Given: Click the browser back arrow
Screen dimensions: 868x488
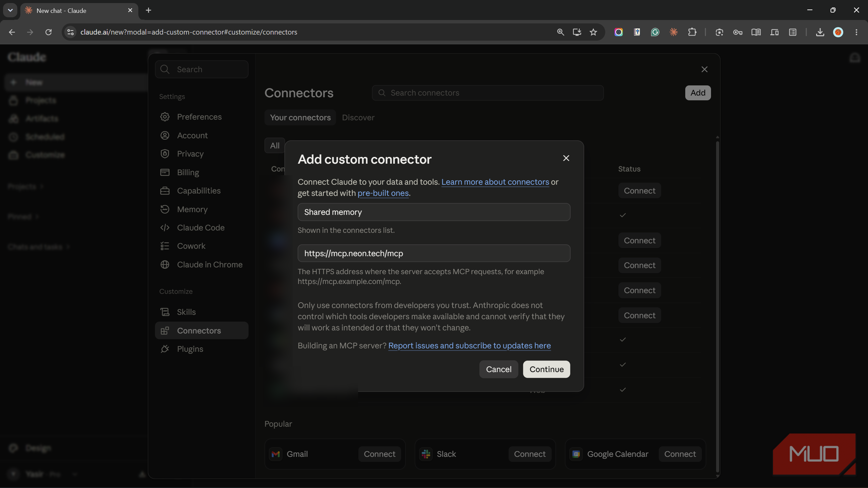Looking at the screenshot, I should coord(12,32).
